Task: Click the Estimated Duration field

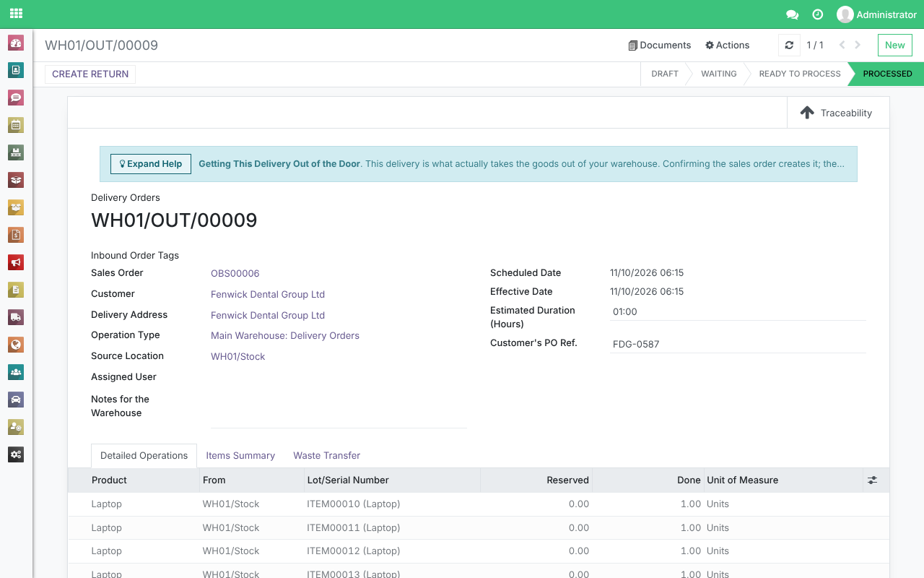Action: coord(738,312)
